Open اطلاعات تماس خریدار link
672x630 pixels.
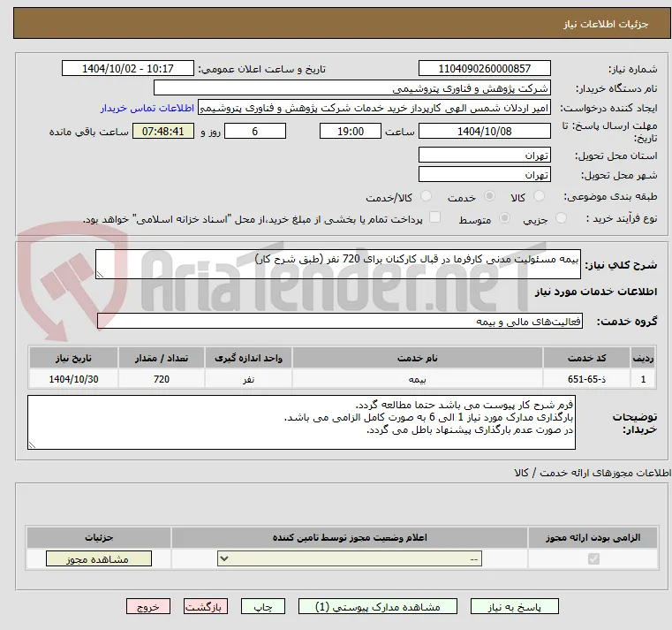click(147, 108)
